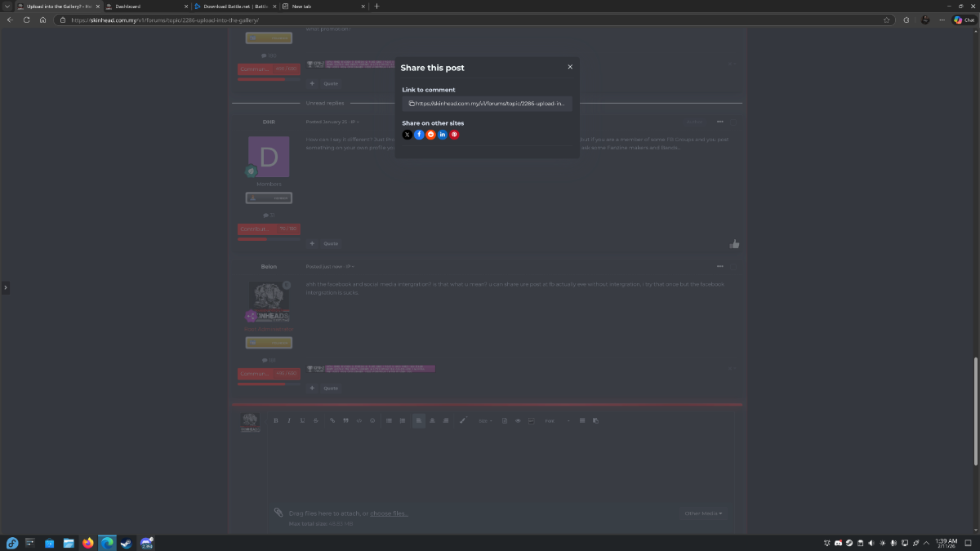
Task: Share post on Facebook
Action: [419, 135]
